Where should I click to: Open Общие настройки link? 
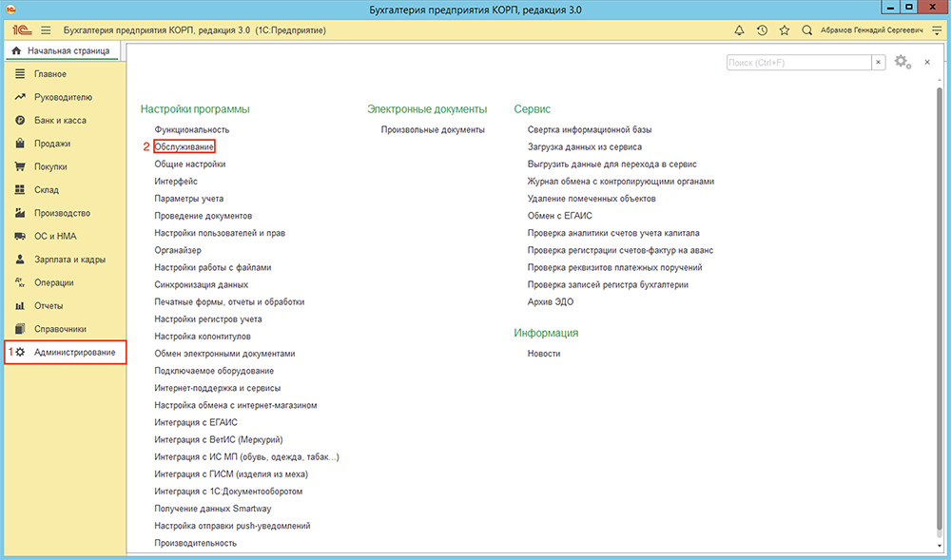(190, 164)
